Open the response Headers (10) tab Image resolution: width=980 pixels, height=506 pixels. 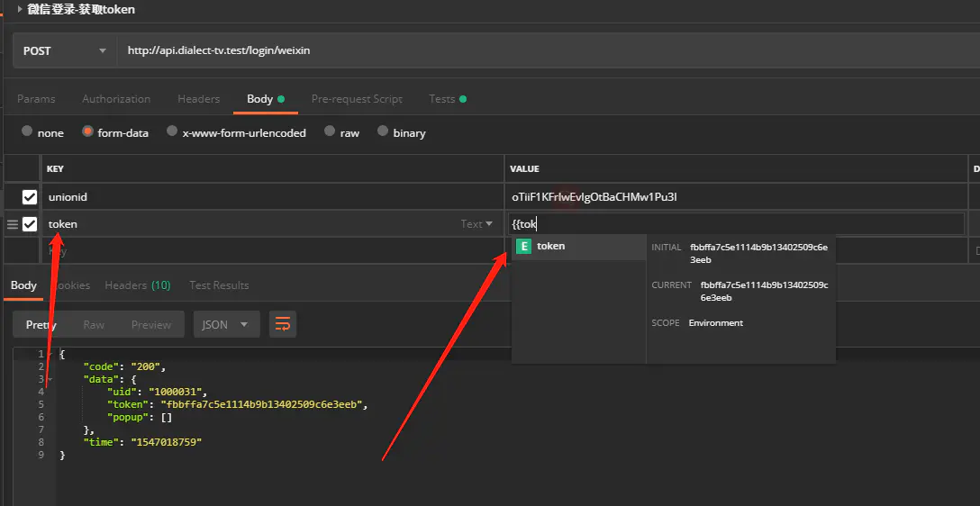click(x=138, y=285)
